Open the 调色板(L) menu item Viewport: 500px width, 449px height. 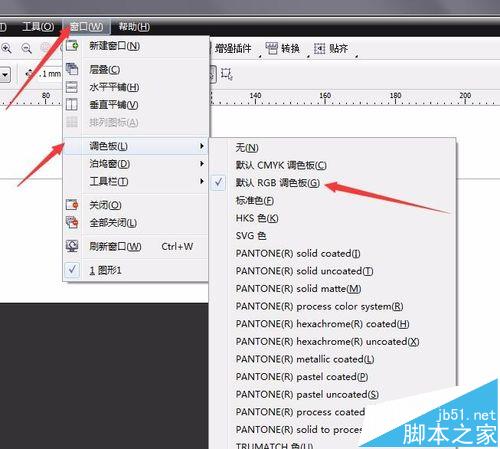coord(135,146)
